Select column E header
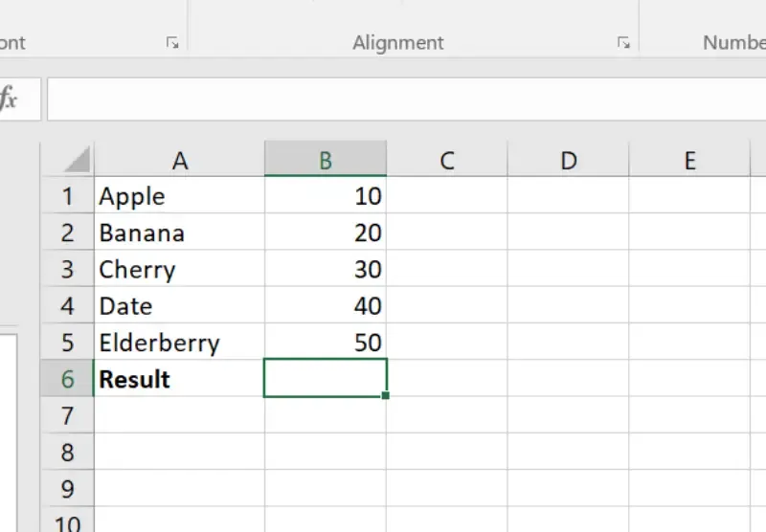 (689, 161)
